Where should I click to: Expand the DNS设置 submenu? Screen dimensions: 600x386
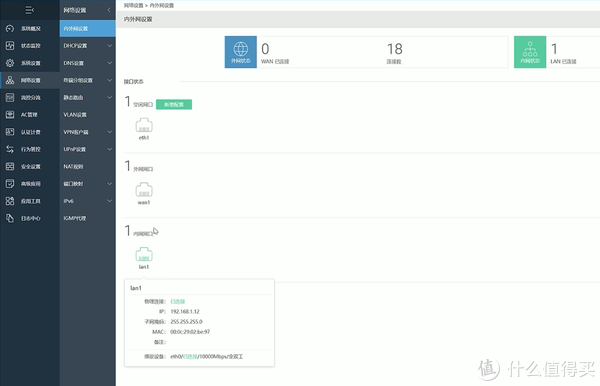88,63
